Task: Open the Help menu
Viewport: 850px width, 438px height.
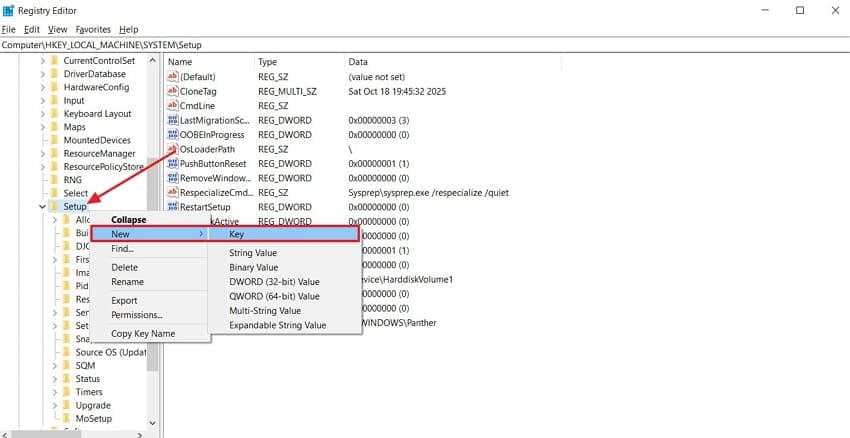Action: 129,29
